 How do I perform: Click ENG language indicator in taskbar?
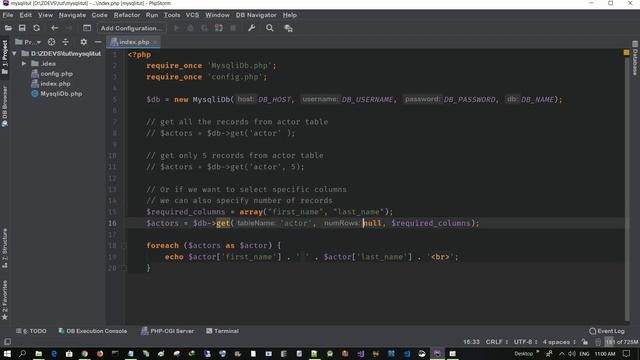click(x=584, y=353)
